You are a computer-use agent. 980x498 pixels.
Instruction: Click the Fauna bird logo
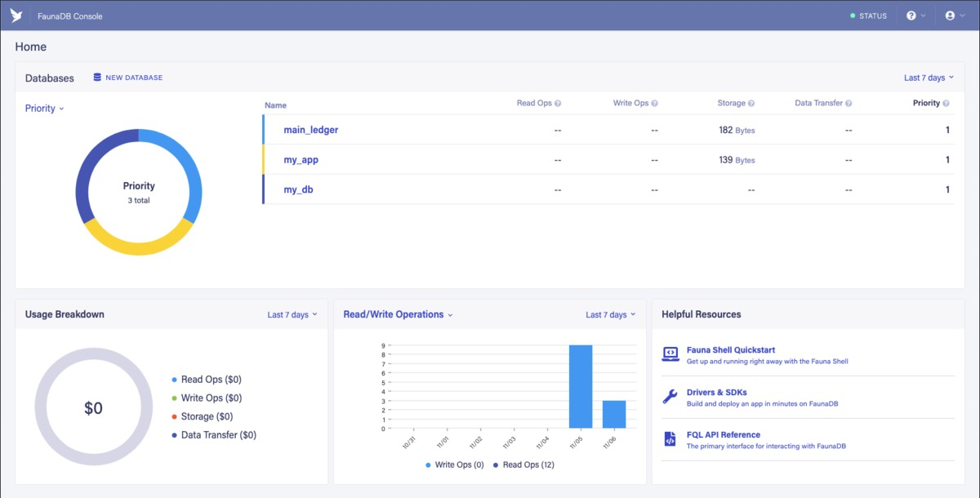[16, 16]
